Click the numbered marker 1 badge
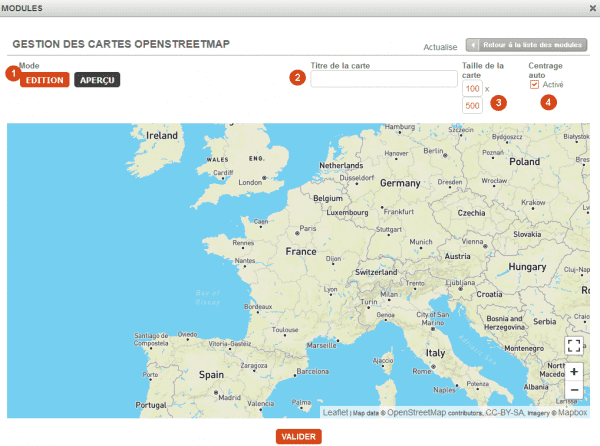This screenshot has width=600, height=446. point(13,73)
